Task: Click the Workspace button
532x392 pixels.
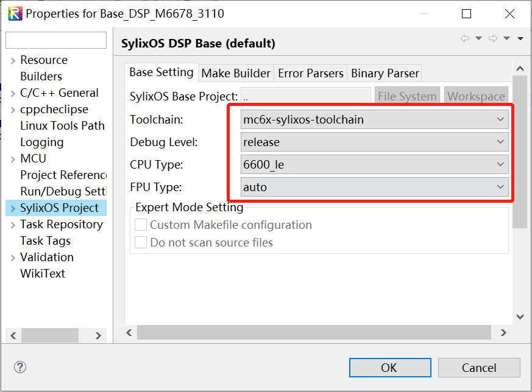Action: point(476,96)
